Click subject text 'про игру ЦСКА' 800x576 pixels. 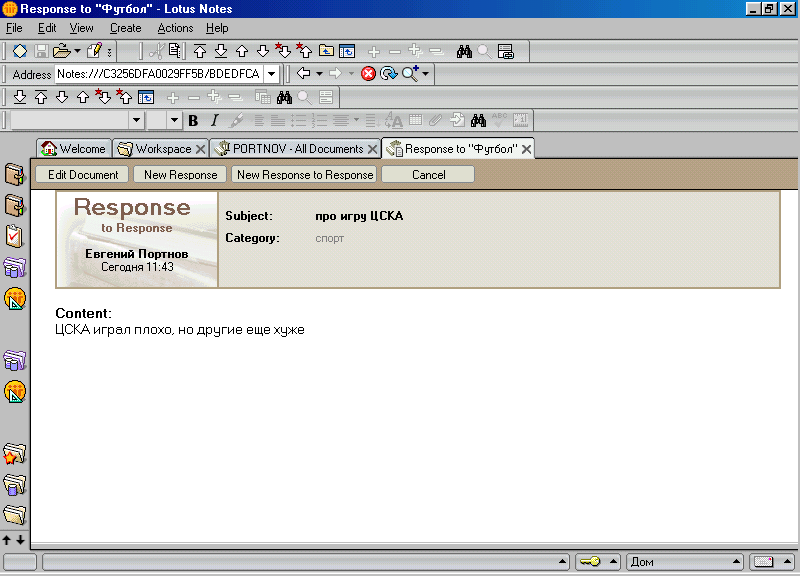pos(359,216)
